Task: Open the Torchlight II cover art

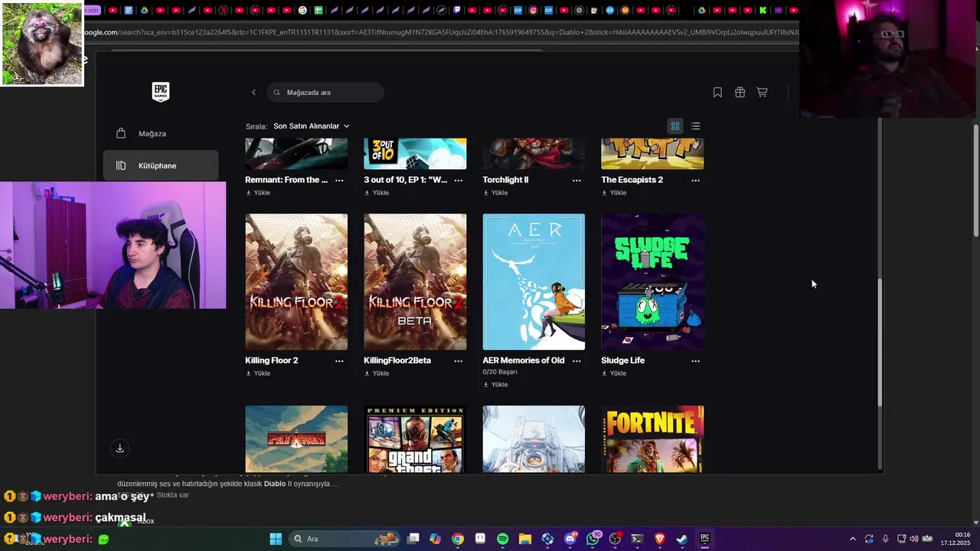Action: click(534, 154)
